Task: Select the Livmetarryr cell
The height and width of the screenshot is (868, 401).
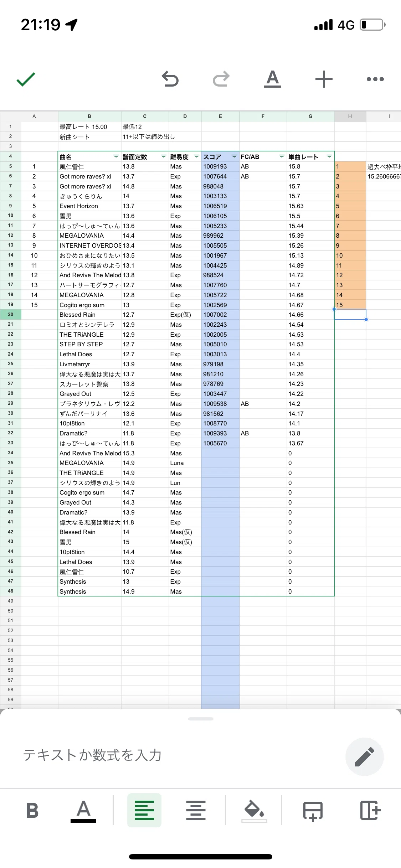Action: click(x=89, y=364)
